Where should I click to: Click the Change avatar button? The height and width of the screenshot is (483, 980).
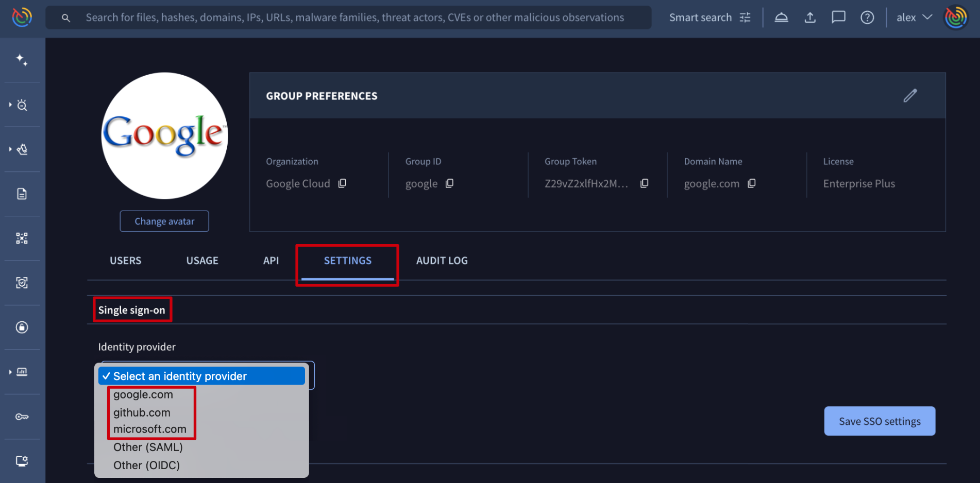coord(164,221)
